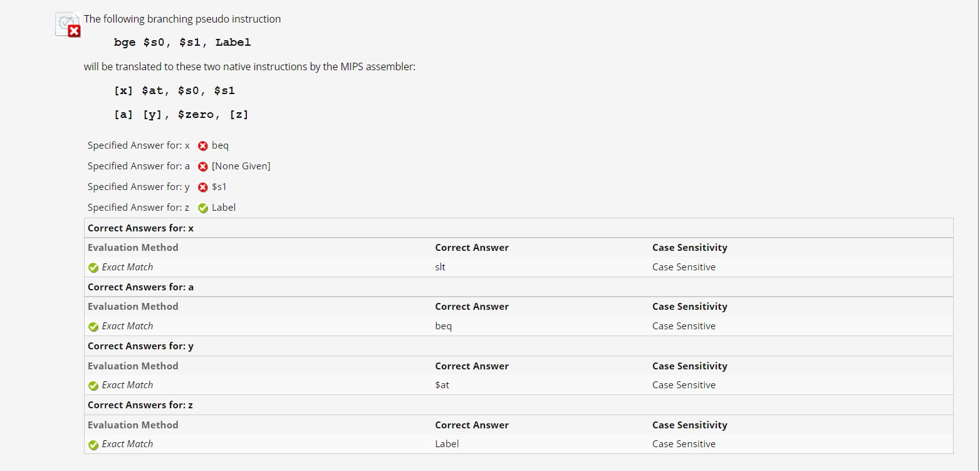980x471 pixels.
Task: Click 'Evaluation Method' header in x table
Action: 133,248
